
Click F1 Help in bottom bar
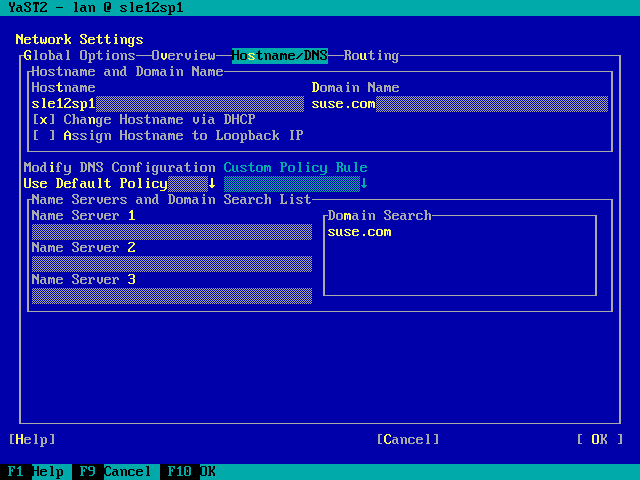point(35,472)
